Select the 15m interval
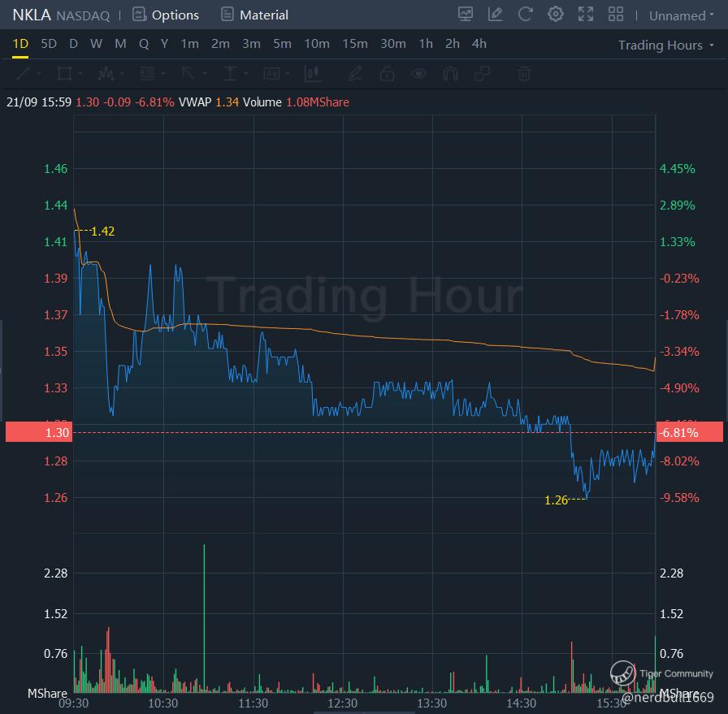The width and height of the screenshot is (728, 714). coord(355,44)
